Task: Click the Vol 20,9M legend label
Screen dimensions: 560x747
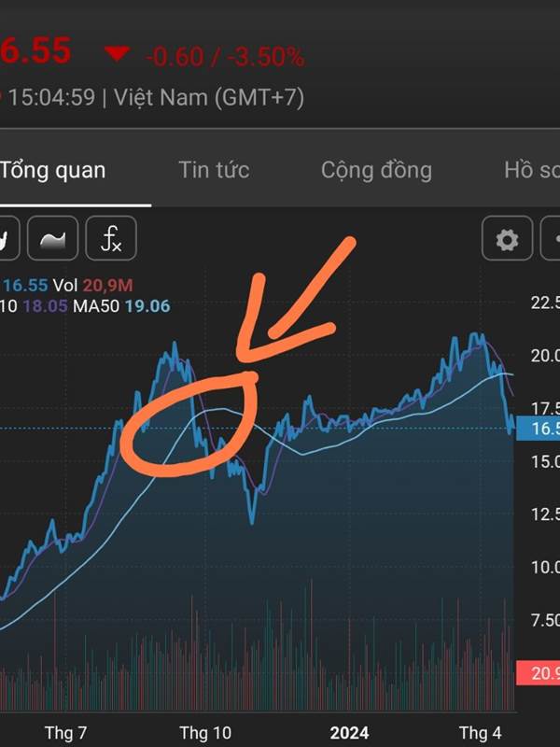Action: coord(92,286)
